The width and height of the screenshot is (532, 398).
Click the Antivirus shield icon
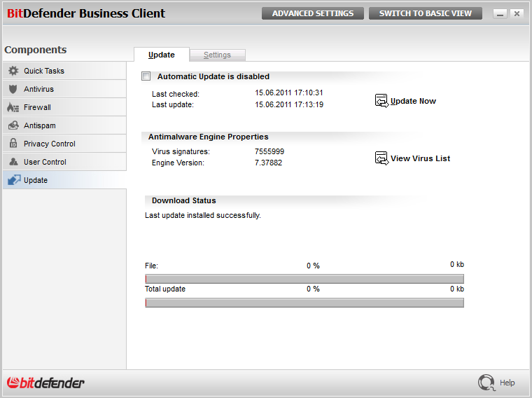click(x=13, y=89)
